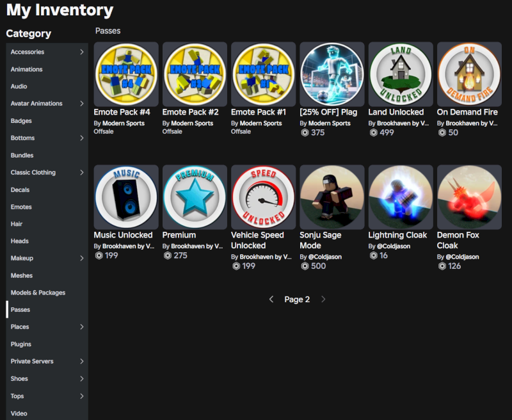Visit @Coldjason creator under Sonju Sage Mode
This screenshot has height=420, width=512.
[325, 257]
